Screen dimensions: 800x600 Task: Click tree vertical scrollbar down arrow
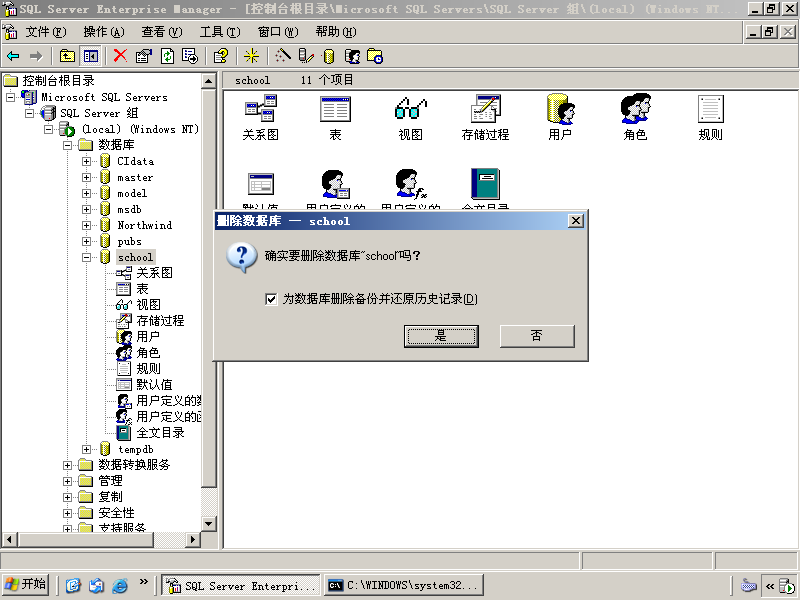209,523
